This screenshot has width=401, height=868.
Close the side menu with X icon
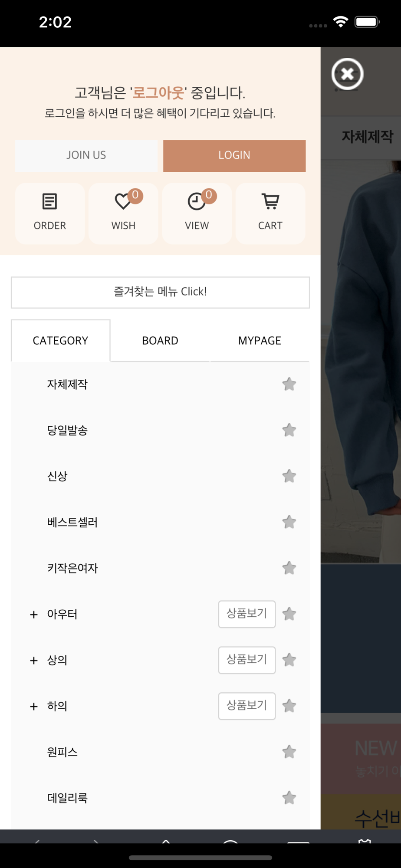click(x=347, y=74)
